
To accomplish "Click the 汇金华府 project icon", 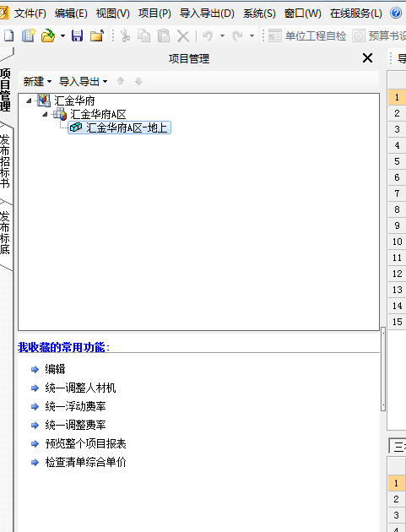I will [x=44, y=100].
